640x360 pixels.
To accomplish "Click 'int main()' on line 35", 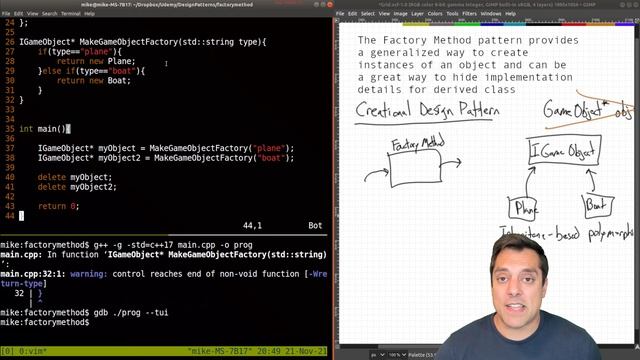I will 42,129.
